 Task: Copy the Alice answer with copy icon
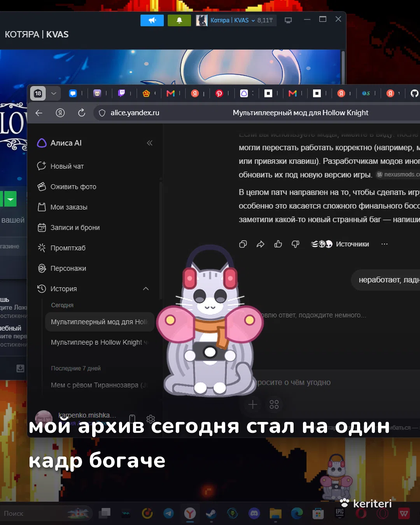pos(243,244)
